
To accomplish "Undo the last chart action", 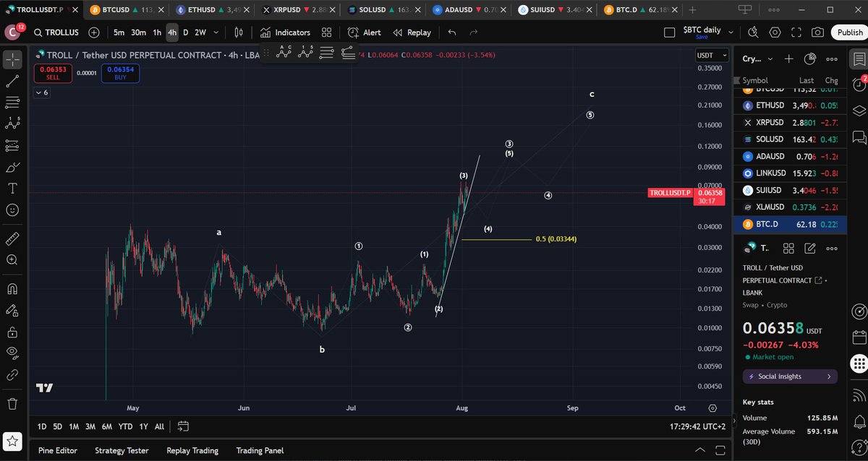I will click(x=452, y=33).
